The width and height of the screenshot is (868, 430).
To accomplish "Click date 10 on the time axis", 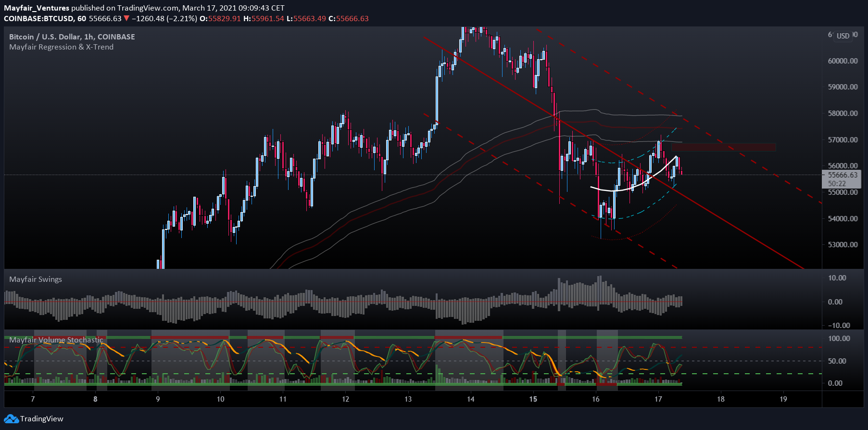I will (x=220, y=399).
